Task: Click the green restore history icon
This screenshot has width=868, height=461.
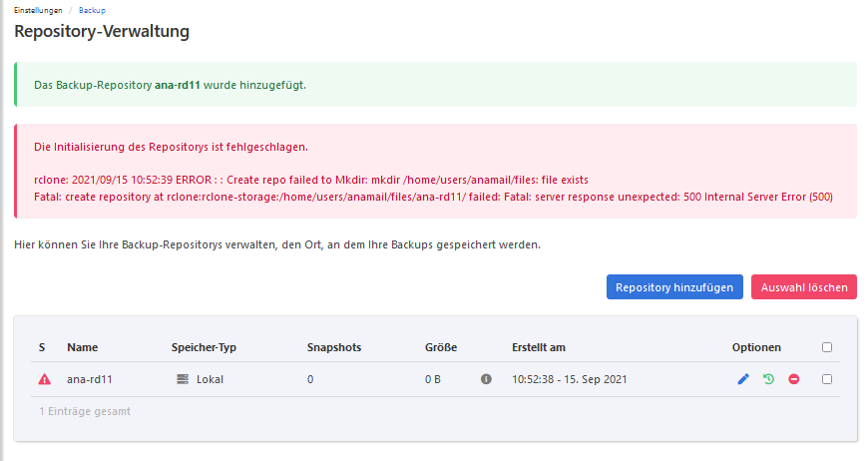Action: point(768,379)
